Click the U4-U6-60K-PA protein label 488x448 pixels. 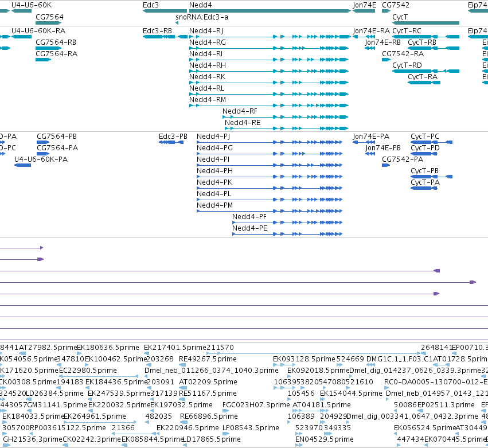coord(41,159)
